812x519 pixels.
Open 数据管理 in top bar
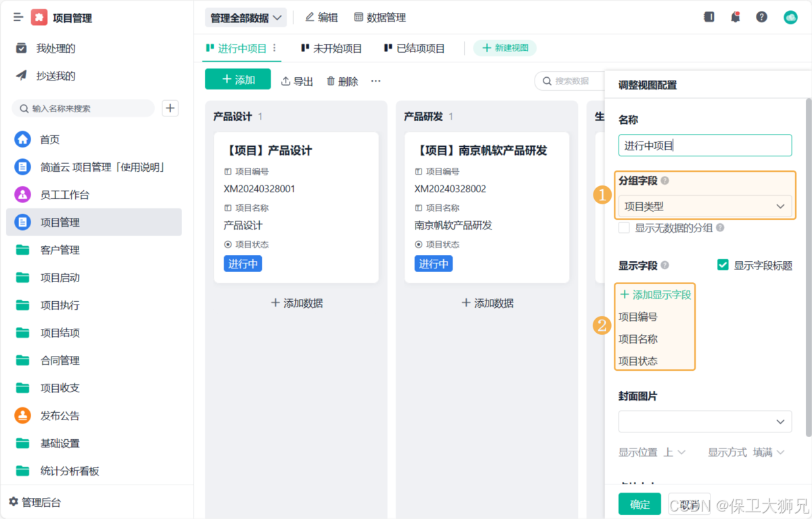point(380,18)
